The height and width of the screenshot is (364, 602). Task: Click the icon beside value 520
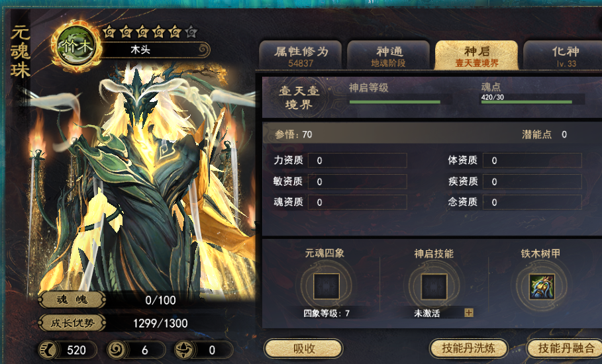(48, 350)
